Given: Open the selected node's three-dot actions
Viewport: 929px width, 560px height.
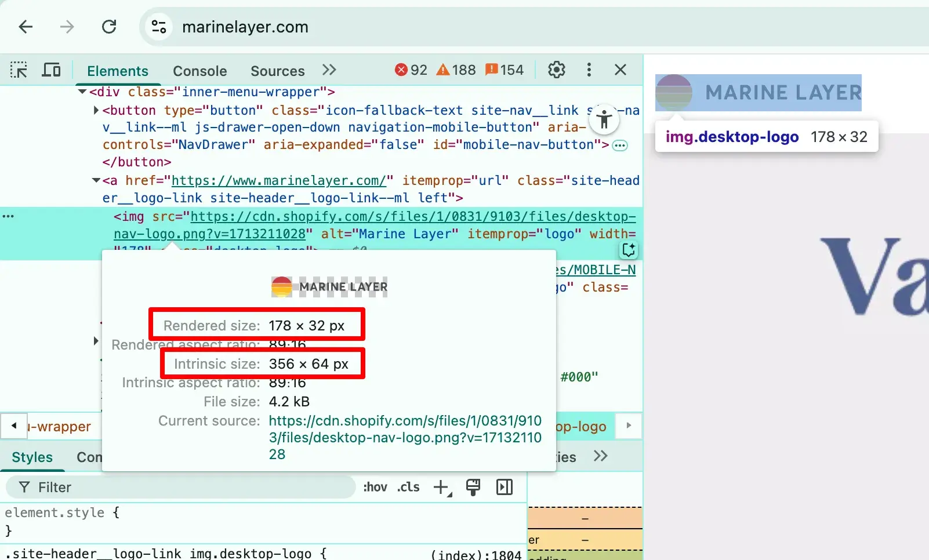Looking at the screenshot, I should click(8, 216).
